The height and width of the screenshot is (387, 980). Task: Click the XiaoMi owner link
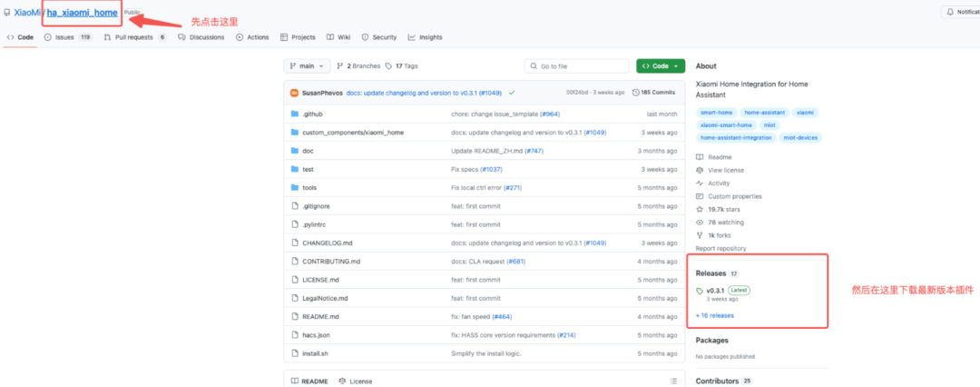27,13
